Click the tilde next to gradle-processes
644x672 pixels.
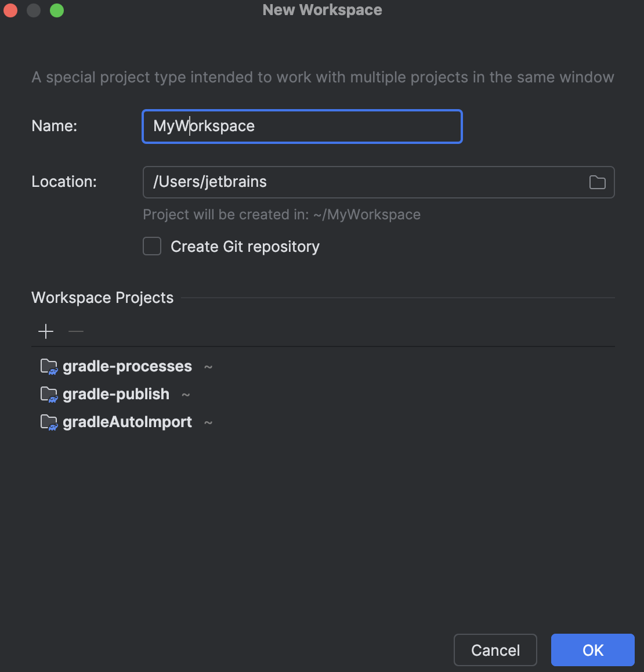[209, 367]
